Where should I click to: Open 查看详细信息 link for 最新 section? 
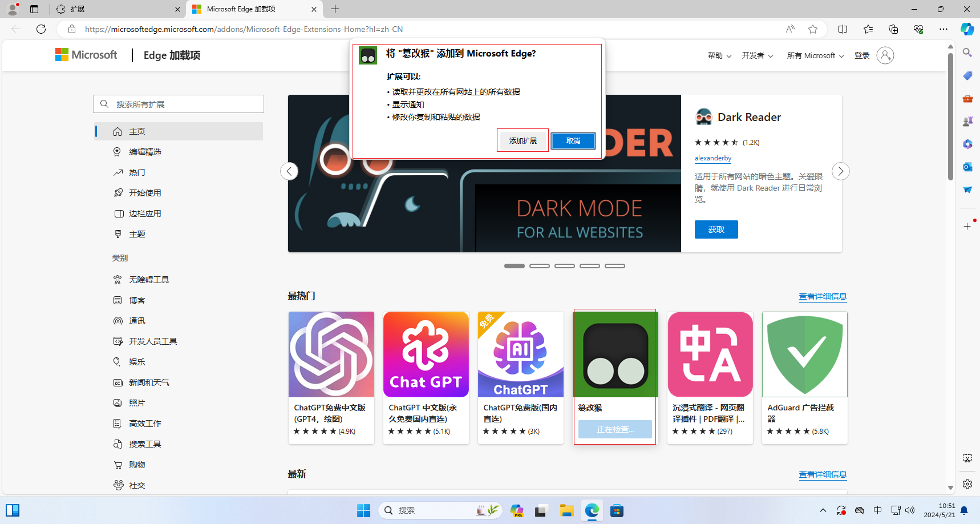tap(823, 474)
